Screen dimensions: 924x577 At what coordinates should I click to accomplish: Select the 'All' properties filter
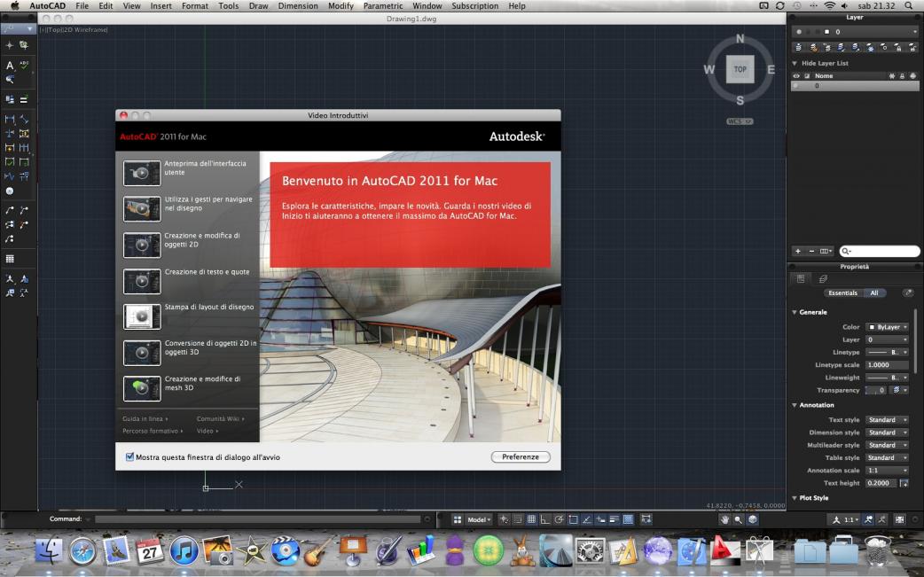(x=873, y=292)
